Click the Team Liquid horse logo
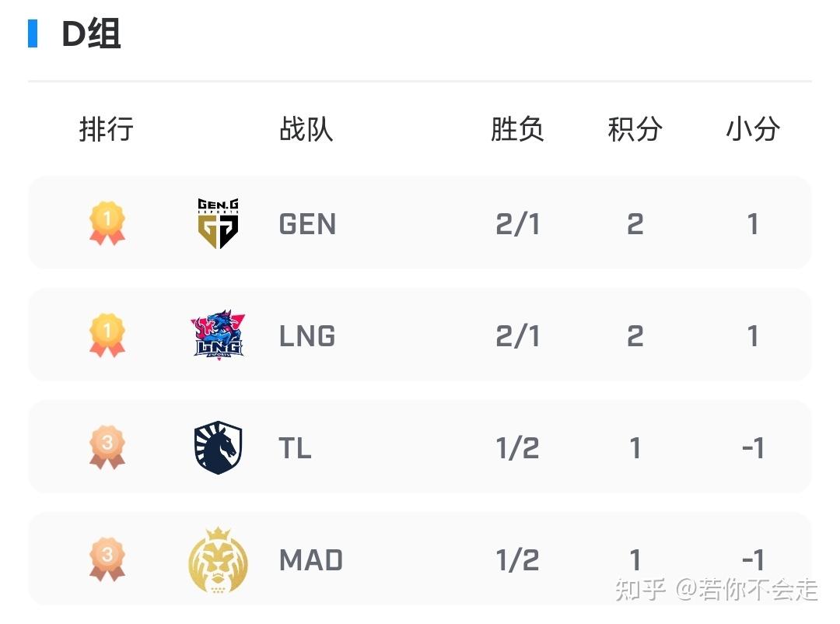This screenshot has height=624, width=840. [219, 447]
